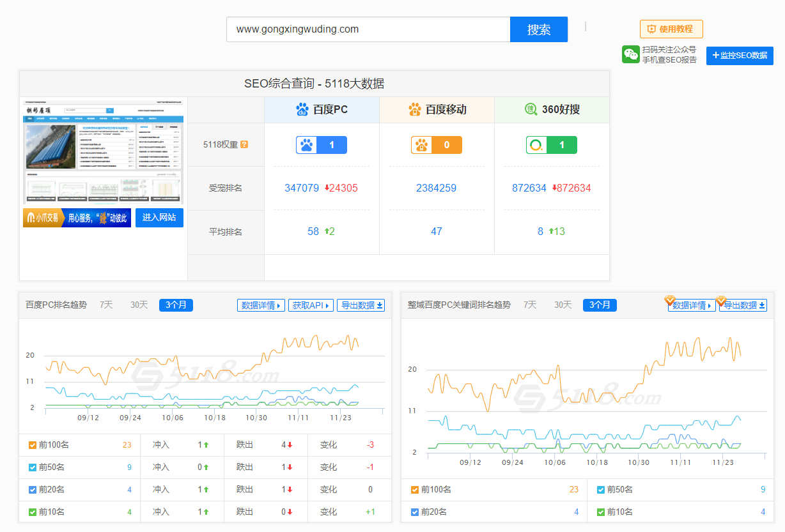Select 3个月 on the 百度PC排名趋势 chart
This screenshot has height=532, width=785.
pyautogui.click(x=176, y=305)
